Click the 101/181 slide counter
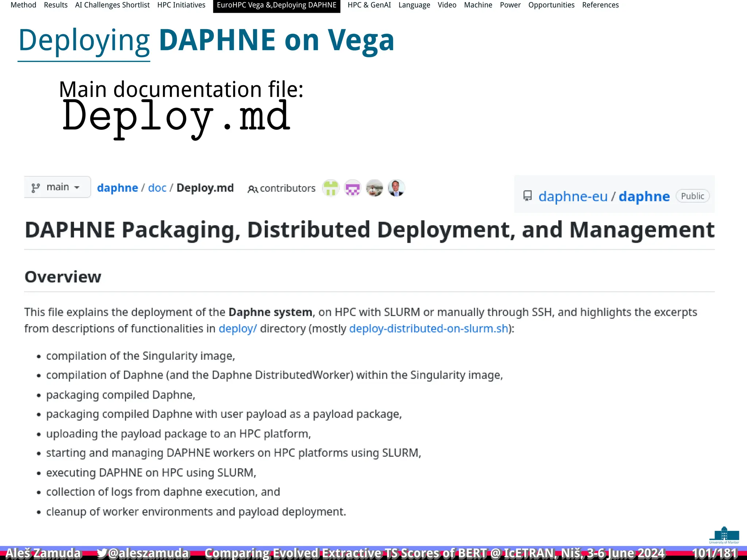 [715, 553]
